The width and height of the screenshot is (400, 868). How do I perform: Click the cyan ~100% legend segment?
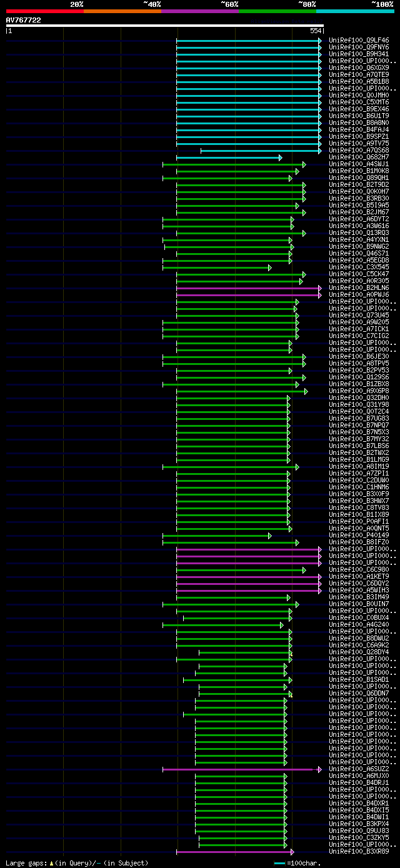(x=355, y=11)
